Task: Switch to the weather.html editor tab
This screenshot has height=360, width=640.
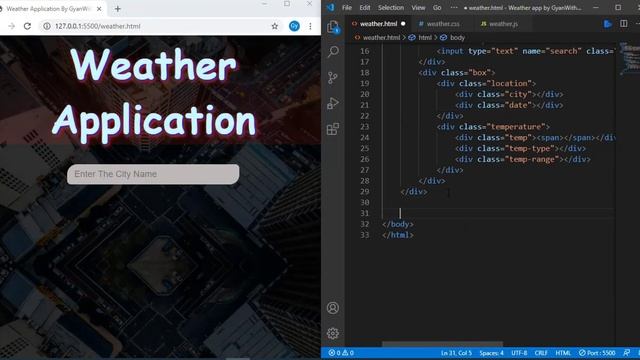Action: tap(378, 24)
